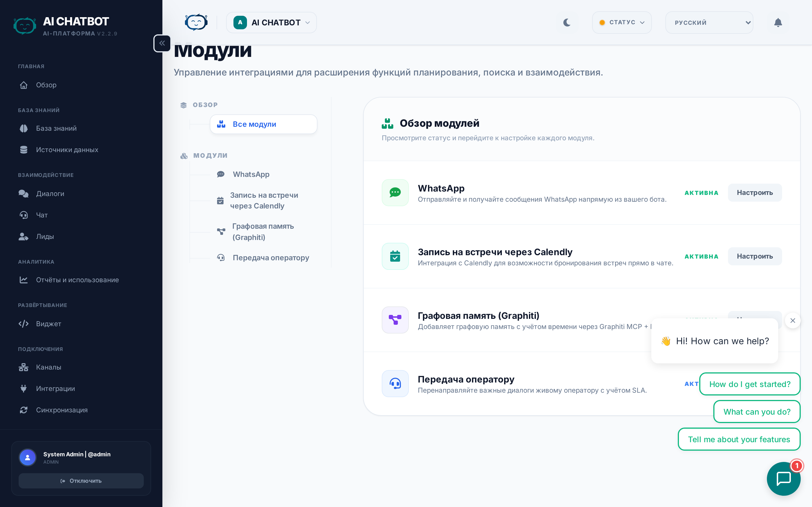This screenshot has height=507, width=812.
Task: Click Настроить button for Calendly
Action: [x=754, y=256]
